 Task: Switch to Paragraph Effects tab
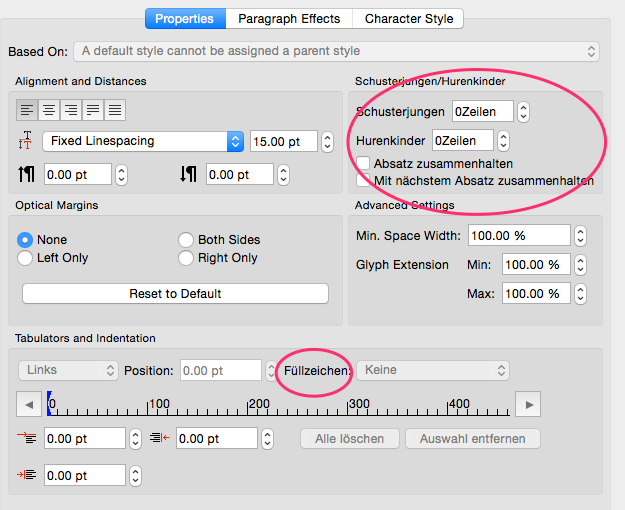coord(290,19)
